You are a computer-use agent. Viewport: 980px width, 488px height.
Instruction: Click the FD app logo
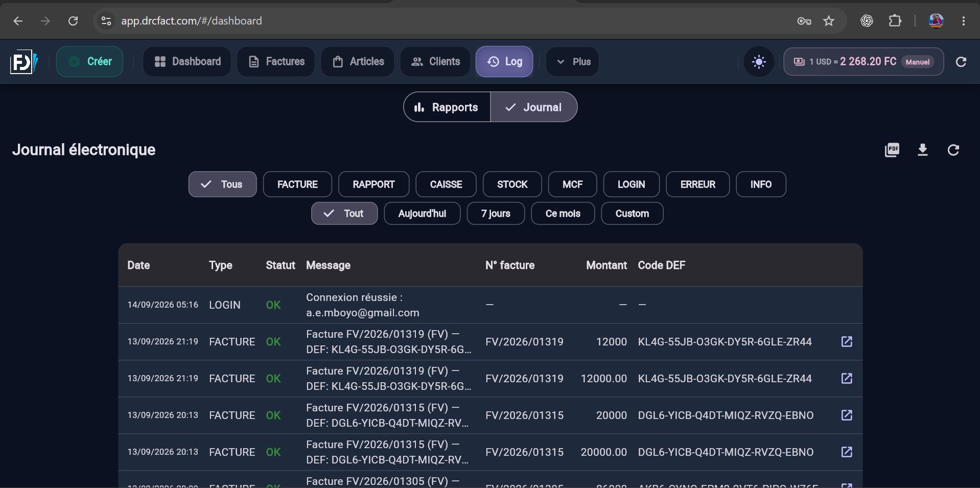(x=24, y=62)
